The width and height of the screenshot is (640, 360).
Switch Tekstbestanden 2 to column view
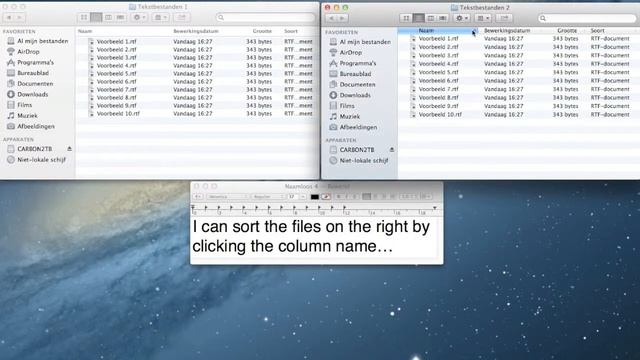click(431, 18)
